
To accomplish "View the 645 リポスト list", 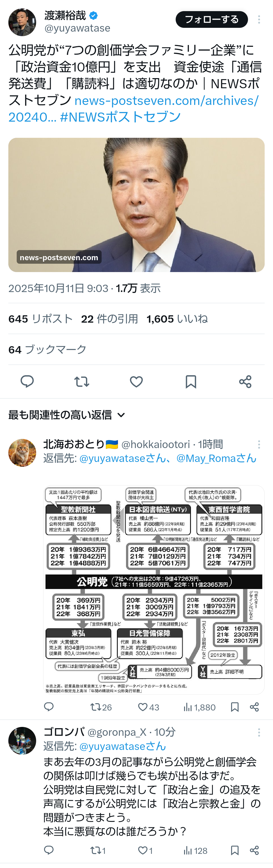I will point(40,319).
